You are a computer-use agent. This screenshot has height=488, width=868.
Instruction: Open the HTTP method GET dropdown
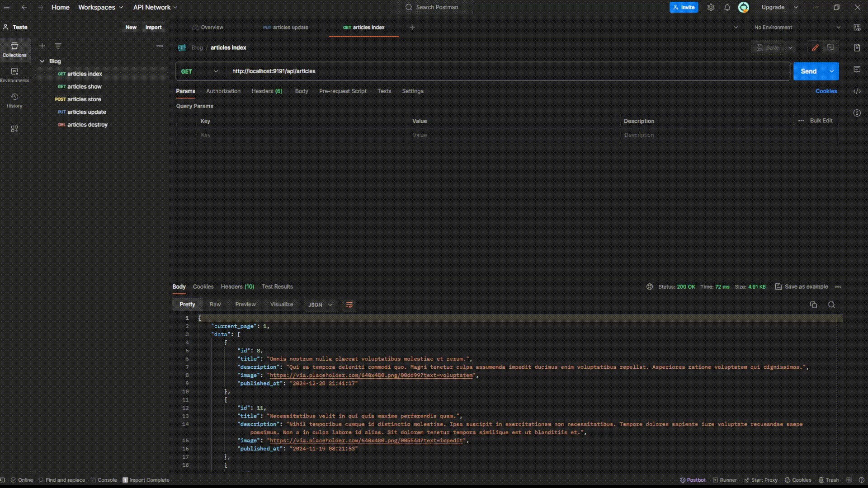200,71
